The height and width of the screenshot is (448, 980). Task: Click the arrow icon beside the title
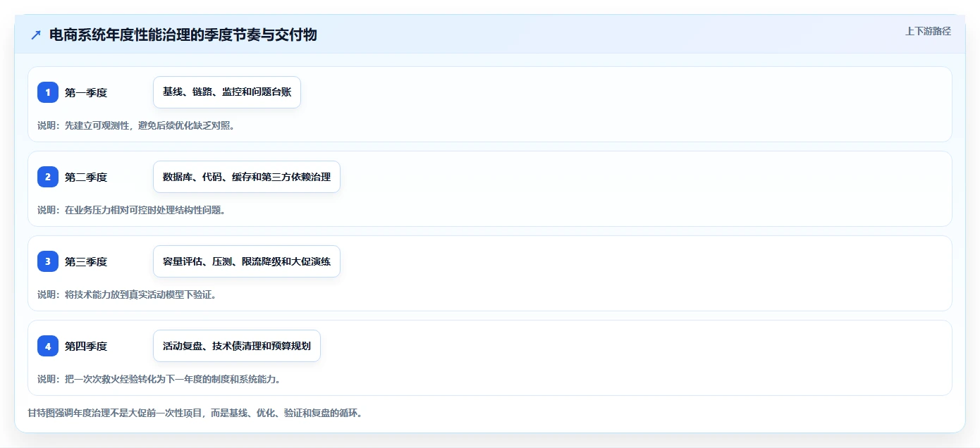[35, 35]
